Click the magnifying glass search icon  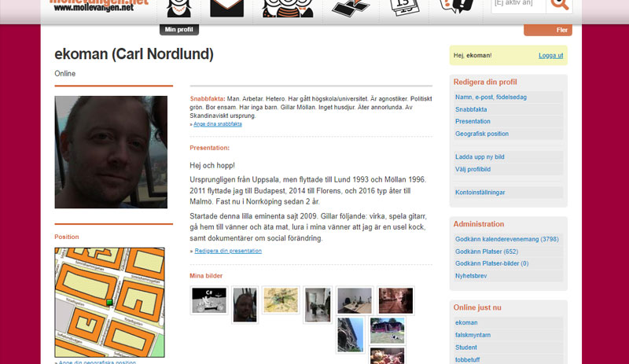coord(559,5)
